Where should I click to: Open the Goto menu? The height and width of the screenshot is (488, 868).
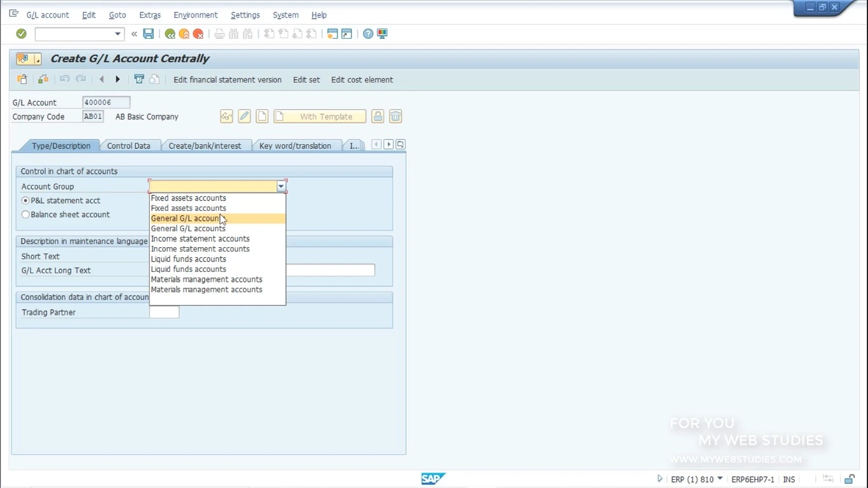point(118,15)
